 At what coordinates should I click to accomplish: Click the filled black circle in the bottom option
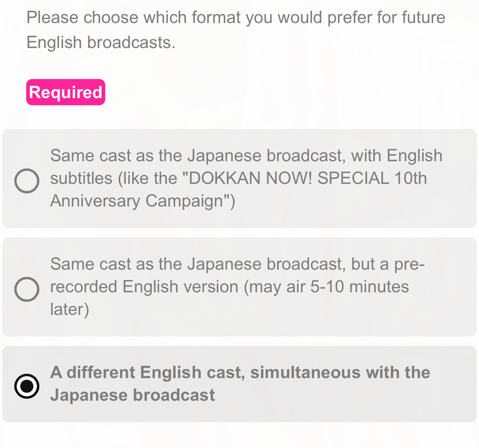point(27,386)
